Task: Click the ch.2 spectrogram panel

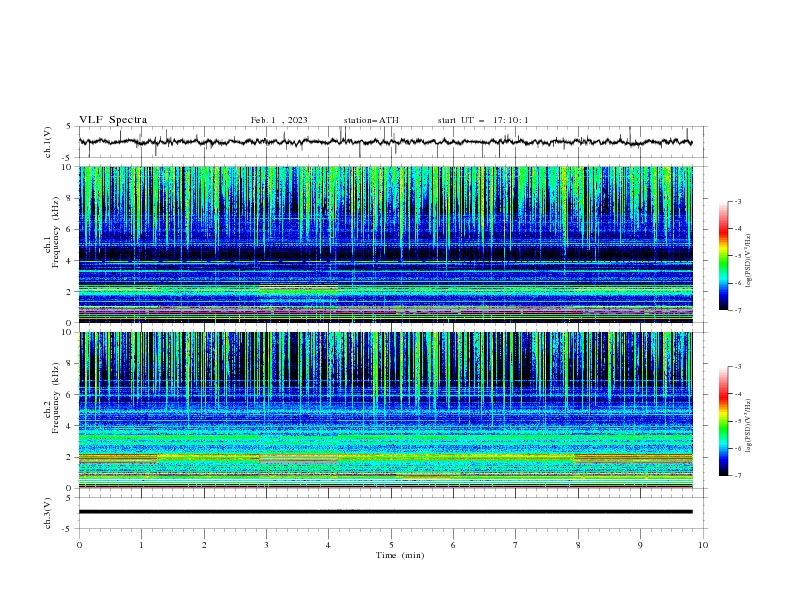Action: tap(385, 410)
